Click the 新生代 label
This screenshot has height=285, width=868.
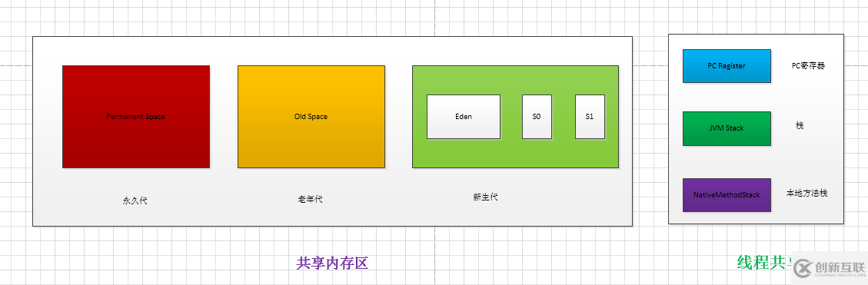point(485,197)
